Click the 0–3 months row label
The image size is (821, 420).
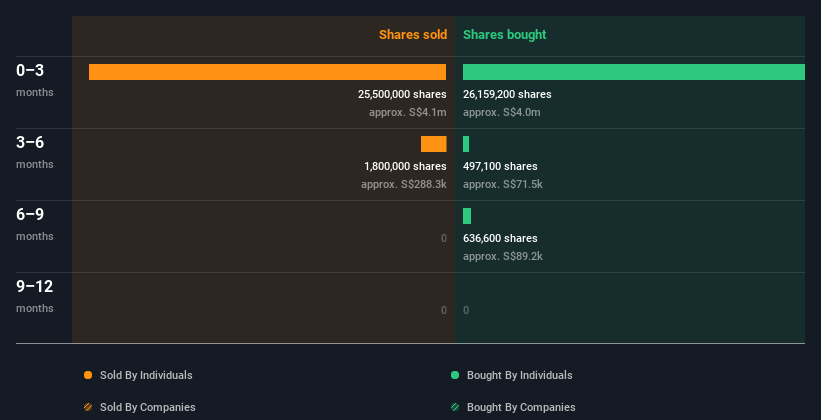[35, 80]
